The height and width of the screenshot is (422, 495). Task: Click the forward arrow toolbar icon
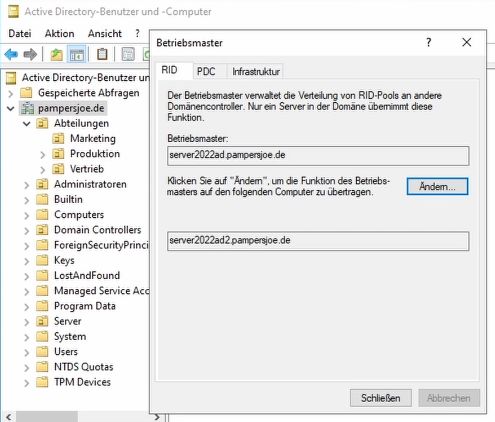(30, 54)
